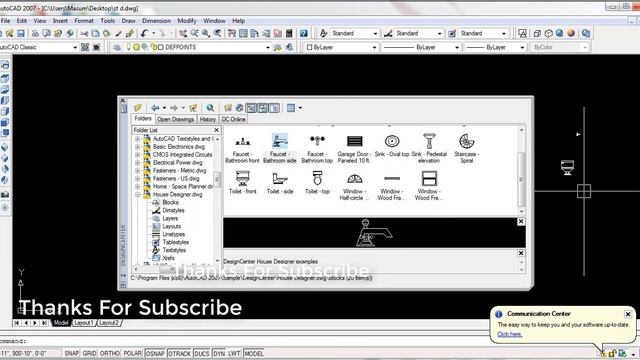Open the AutoCAD Classic workspace dropdown
The width and height of the screenshot is (640, 360).
click(75, 47)
